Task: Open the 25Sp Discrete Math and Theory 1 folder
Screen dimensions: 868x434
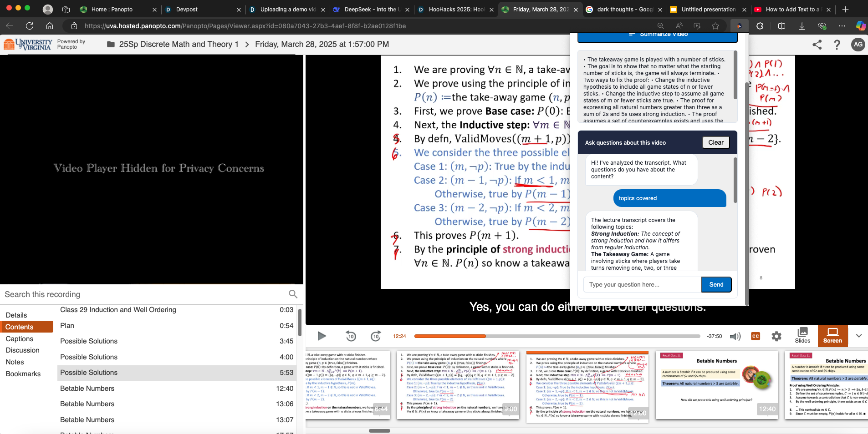Action: point(173,44)
